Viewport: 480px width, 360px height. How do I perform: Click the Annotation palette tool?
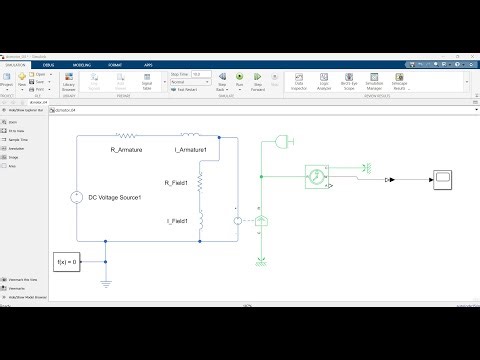13,148
